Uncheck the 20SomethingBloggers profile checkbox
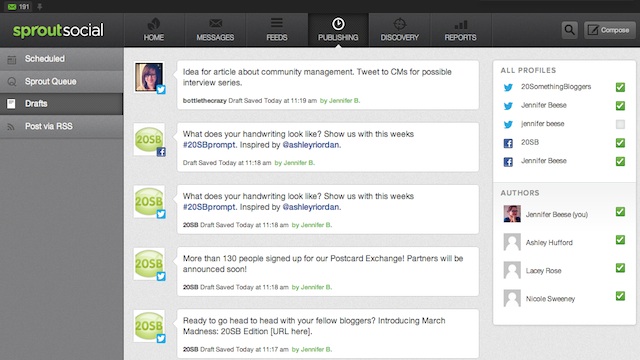 click(620, 87)
